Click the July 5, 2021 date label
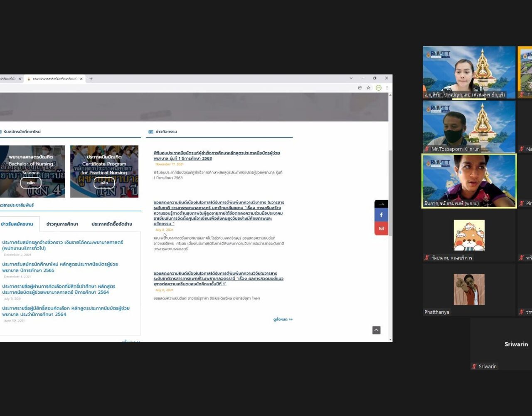 coord(13,299)
